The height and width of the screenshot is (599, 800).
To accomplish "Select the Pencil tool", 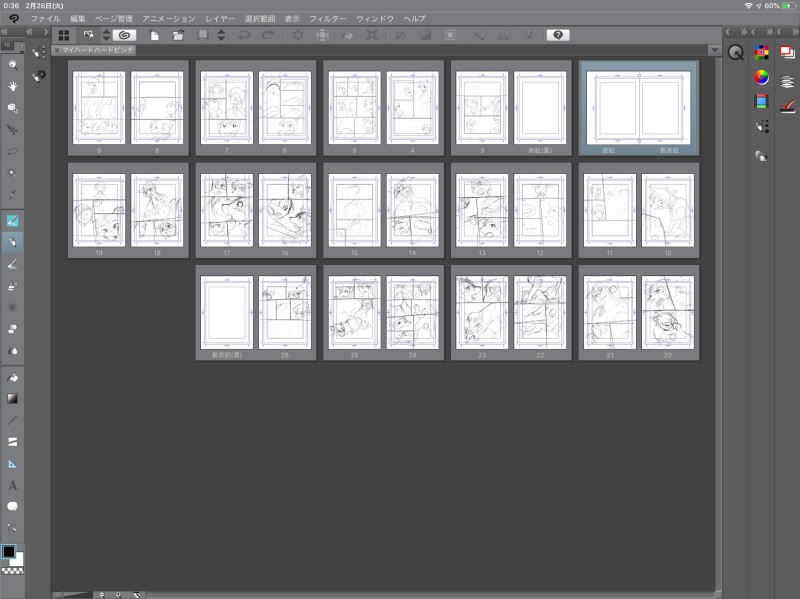I will [x=12, y=242].
